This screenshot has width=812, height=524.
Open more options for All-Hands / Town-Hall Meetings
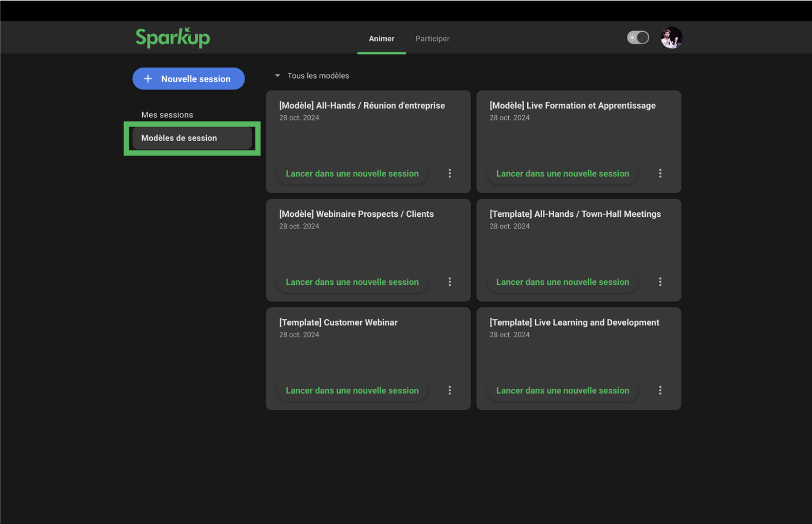[660, 282]
